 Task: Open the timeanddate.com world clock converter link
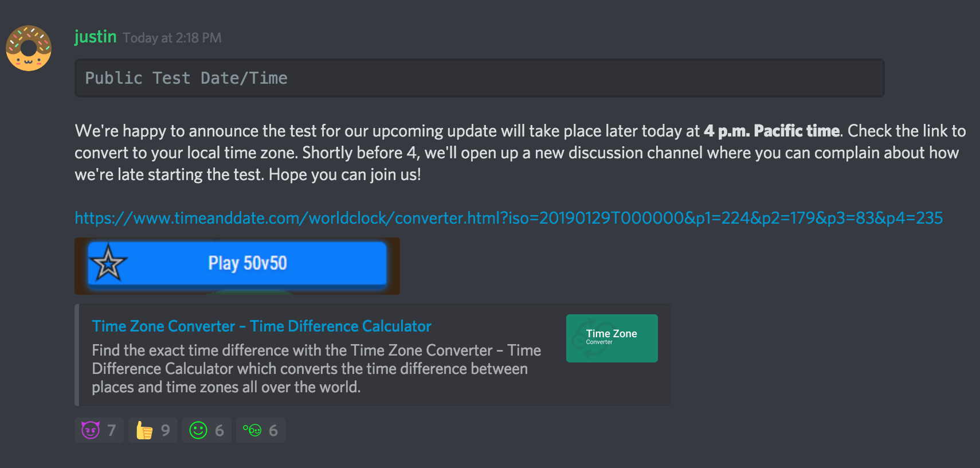tap(508, 218)
